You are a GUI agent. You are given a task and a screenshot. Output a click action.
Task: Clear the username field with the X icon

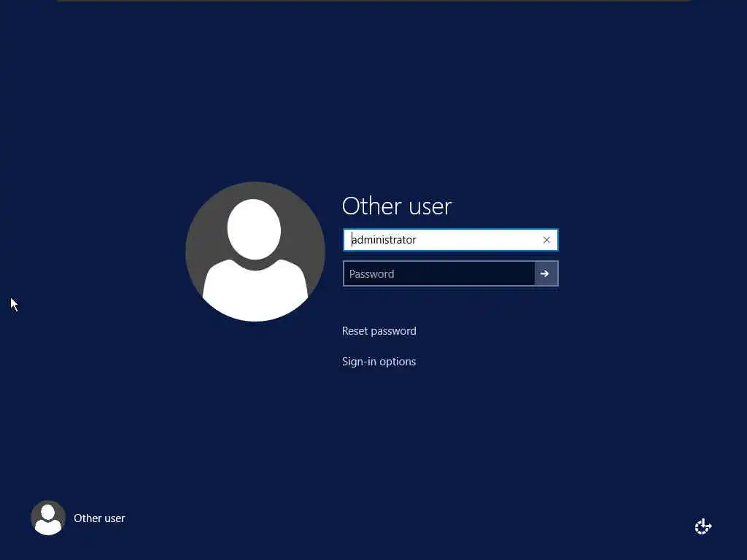point(546,240)
